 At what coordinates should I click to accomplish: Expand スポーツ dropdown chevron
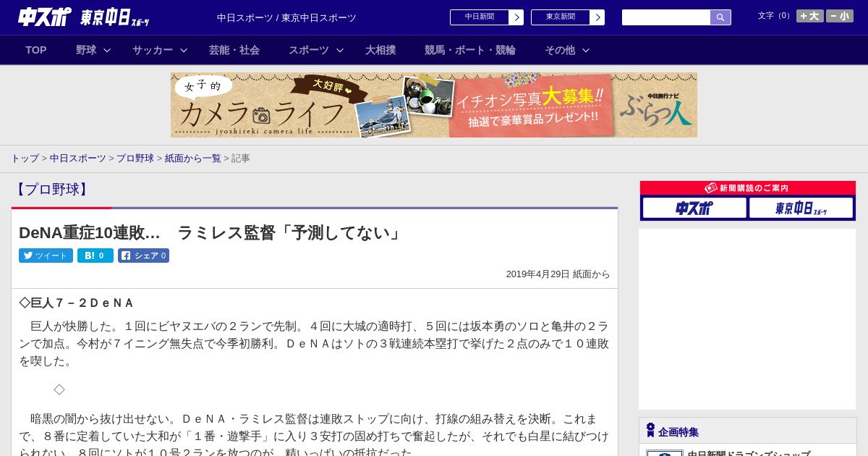pos(340,50)
